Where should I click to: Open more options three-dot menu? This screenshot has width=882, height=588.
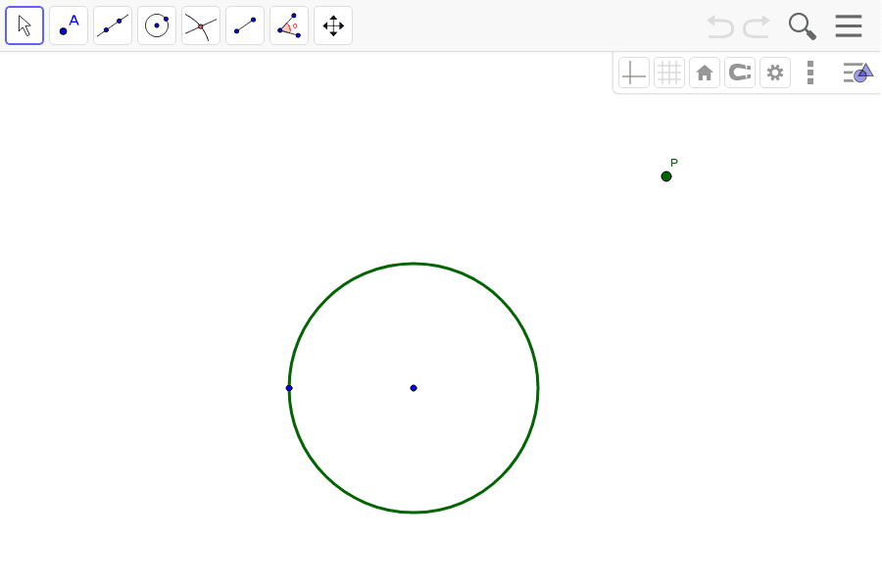point(810,73)
